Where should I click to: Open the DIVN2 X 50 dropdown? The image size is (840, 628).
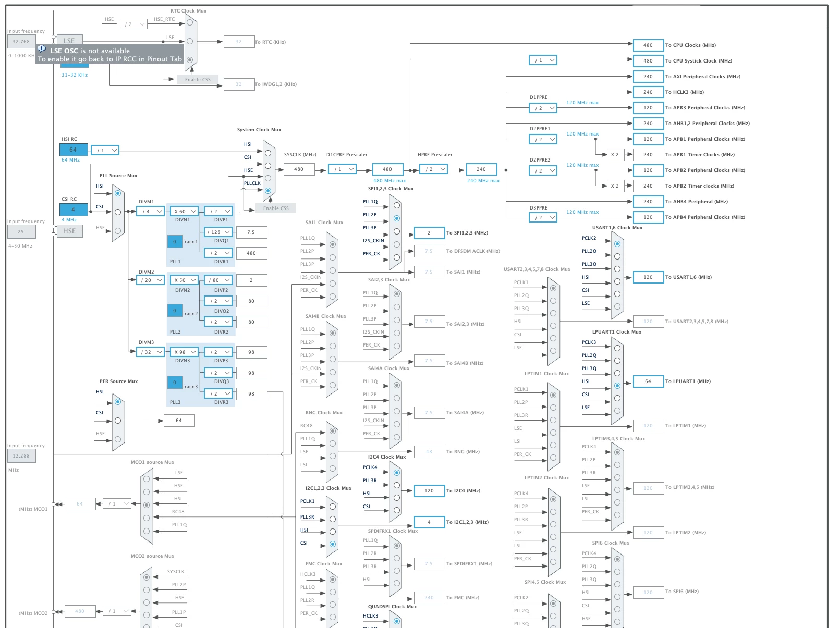click(x=185, y=280)
